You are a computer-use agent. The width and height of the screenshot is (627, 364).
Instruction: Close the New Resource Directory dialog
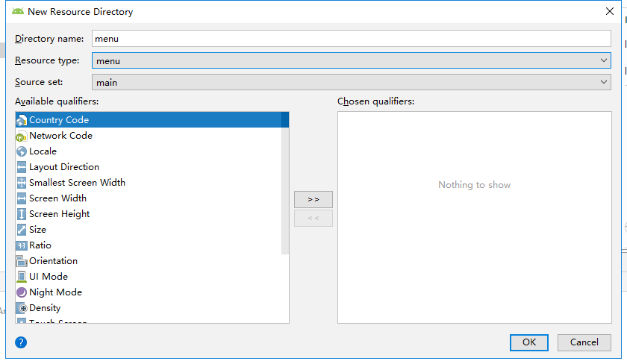pos(609,11)
